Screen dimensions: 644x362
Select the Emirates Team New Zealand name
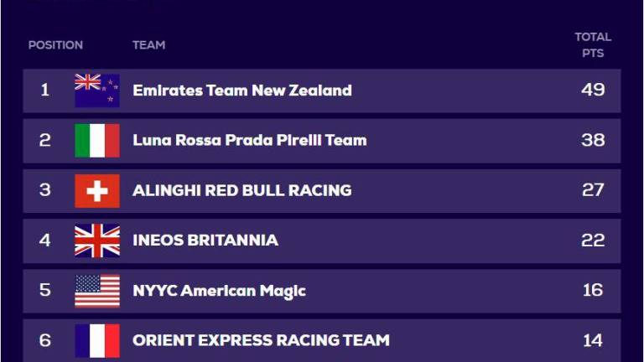242,90
